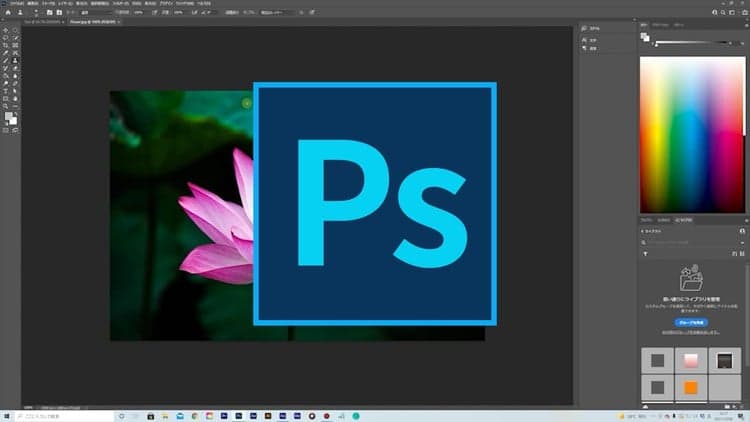Select the Move tool
Screen dimensions: 750x422
tap(6, 30)
